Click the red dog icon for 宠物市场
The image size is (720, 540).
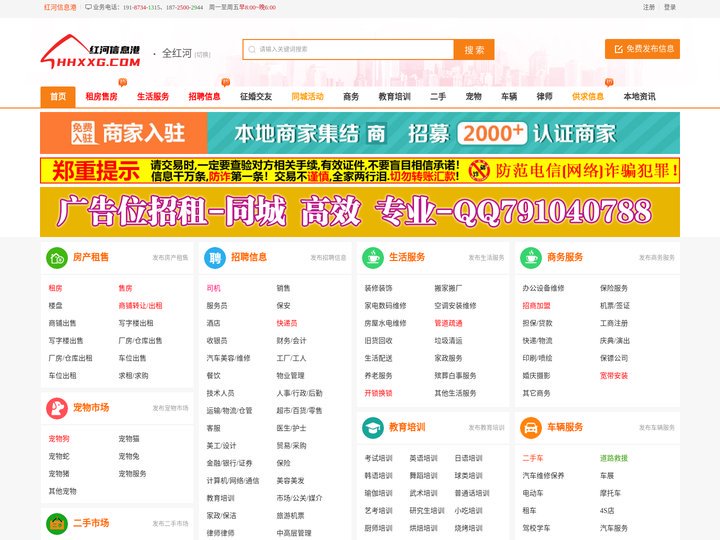click(57, 408)
